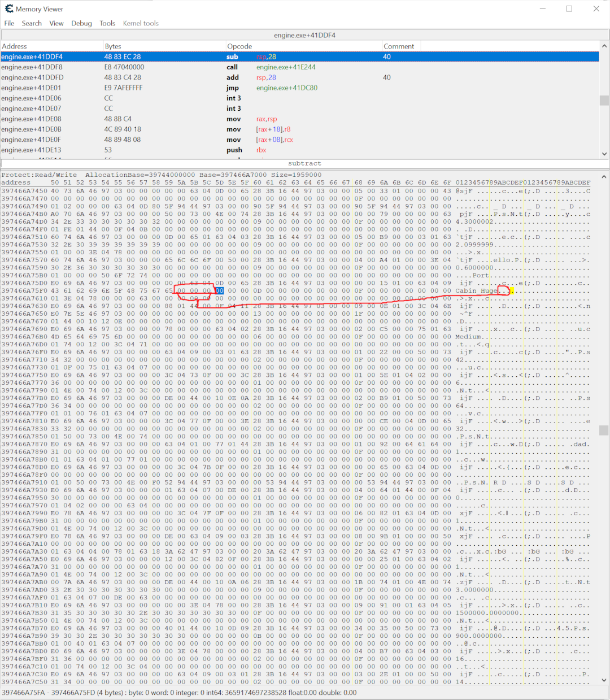Image resolution: width=610 pixels, height=700 pixels.
Task: Click the status bar selection info text
Action: pos(179,693)
